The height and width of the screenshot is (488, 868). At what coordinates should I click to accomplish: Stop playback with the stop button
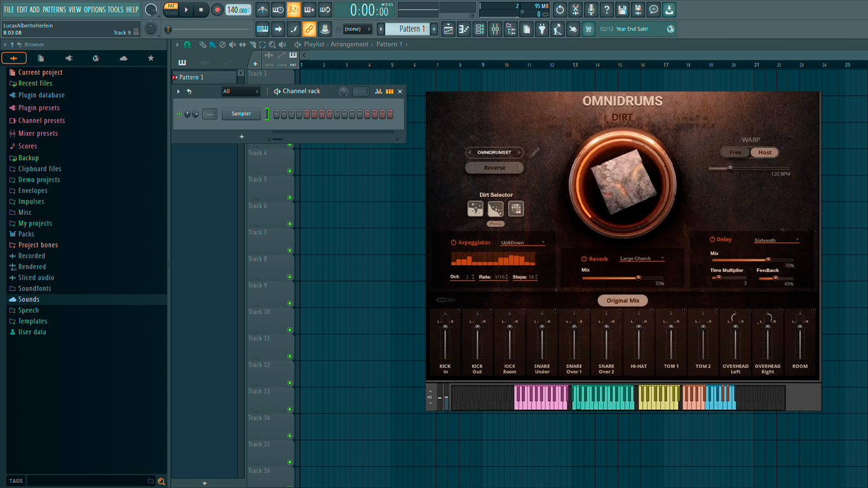click(x=201, y=10)
